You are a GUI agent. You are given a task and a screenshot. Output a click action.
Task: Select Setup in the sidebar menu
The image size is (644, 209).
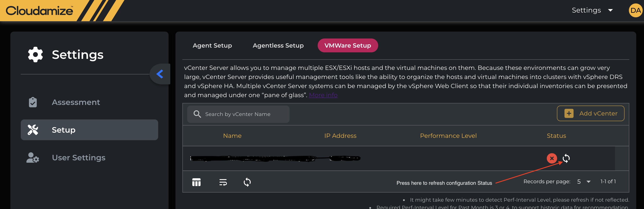[x=89, y=130]
